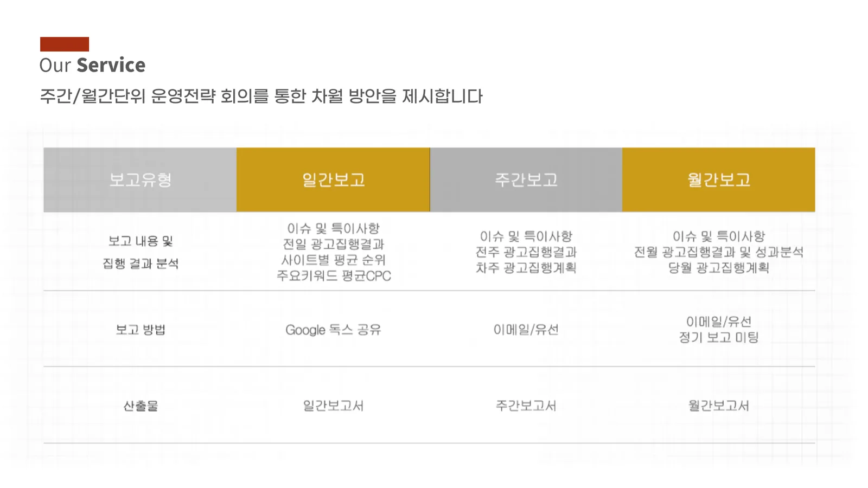Click the 월간보고 header cell
The height and width of the screenshot is (488, 868).
[x=719, y=179]
